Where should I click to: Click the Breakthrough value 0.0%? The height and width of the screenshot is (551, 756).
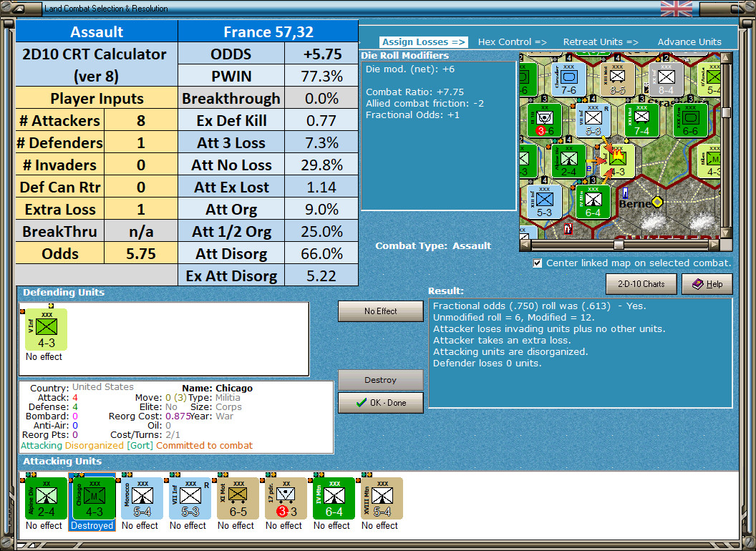[321, 98]
